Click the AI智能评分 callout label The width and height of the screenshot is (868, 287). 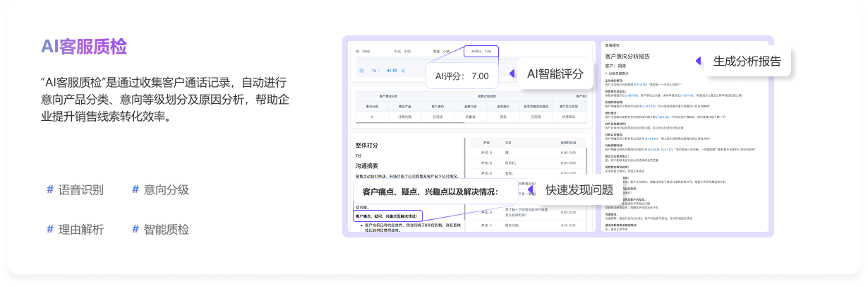(555, 74)
